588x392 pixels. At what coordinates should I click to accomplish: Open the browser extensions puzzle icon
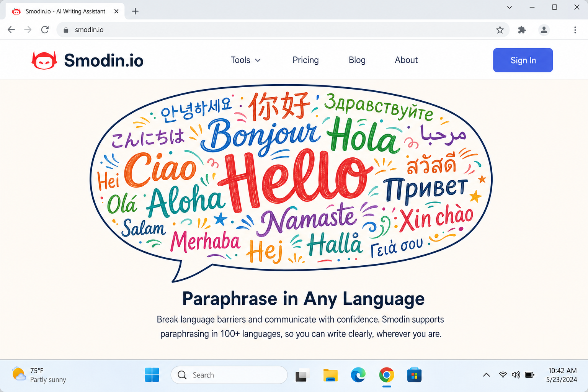[x=522, y=29]
